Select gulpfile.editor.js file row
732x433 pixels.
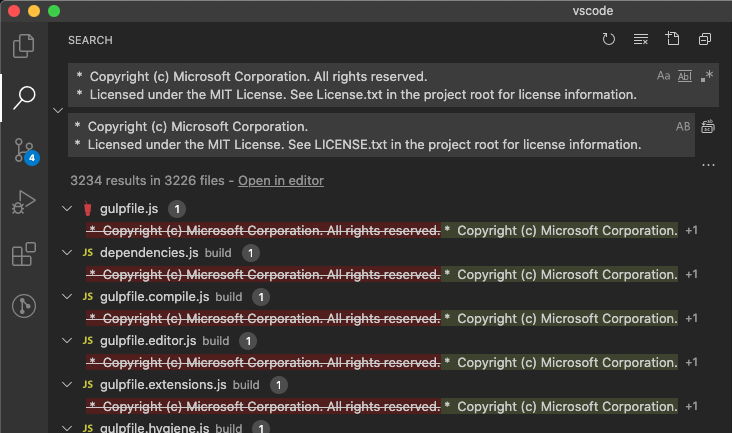(x=390, y=340)
